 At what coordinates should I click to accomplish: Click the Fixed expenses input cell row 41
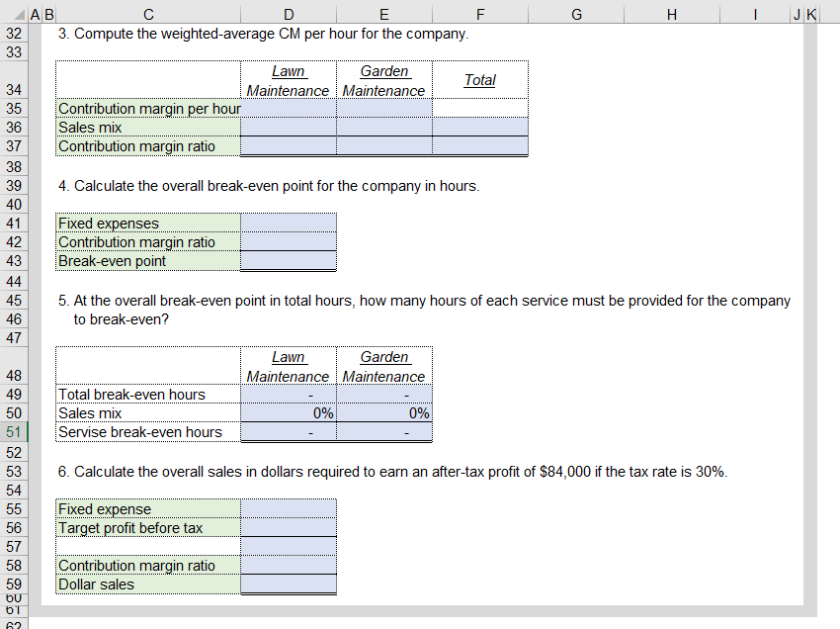coord(289,224)
